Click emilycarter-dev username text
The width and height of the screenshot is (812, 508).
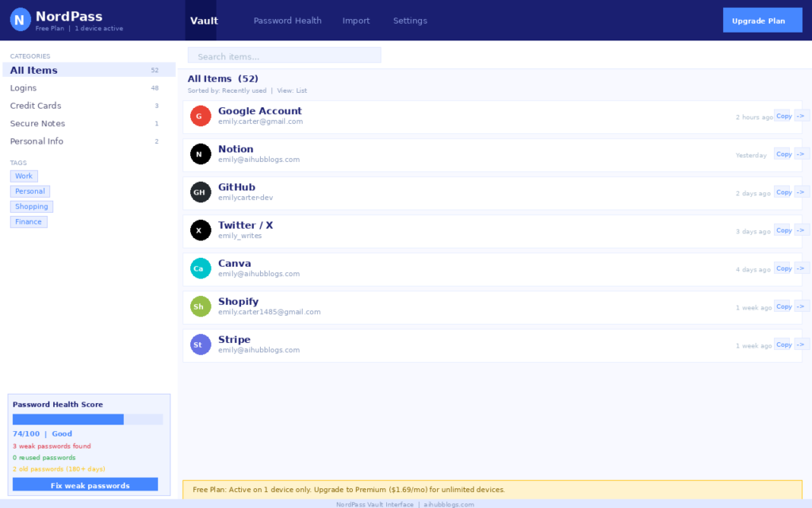[x=246, y=198]
